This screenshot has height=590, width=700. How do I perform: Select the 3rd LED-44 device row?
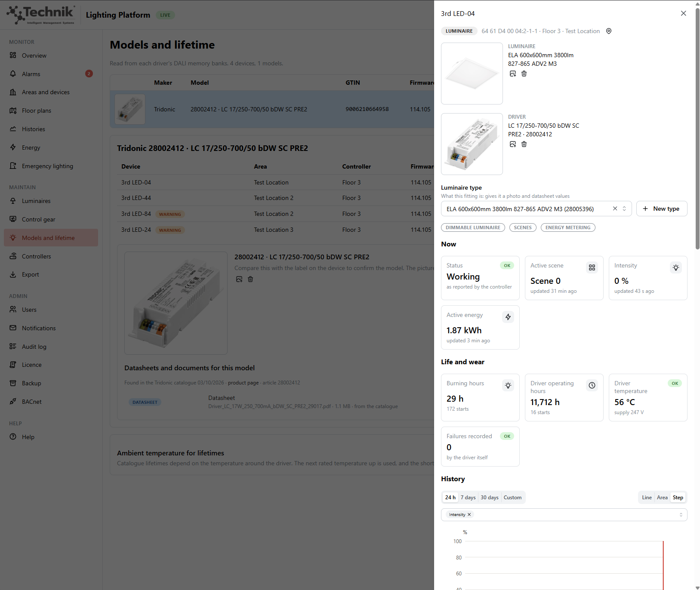point(275,198)
